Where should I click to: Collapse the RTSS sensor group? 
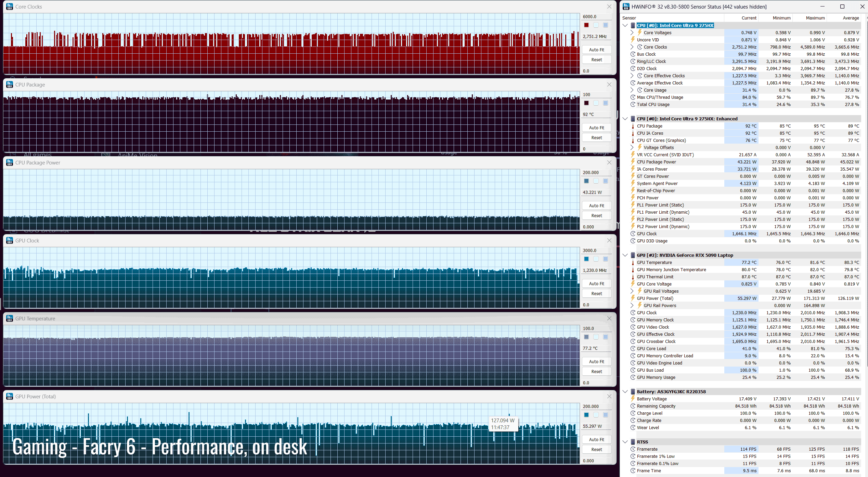click(x=625, y=442)
